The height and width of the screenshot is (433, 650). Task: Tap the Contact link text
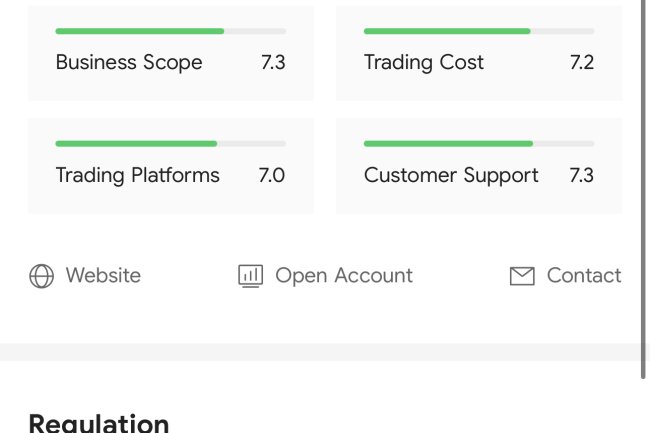[584, 275]
